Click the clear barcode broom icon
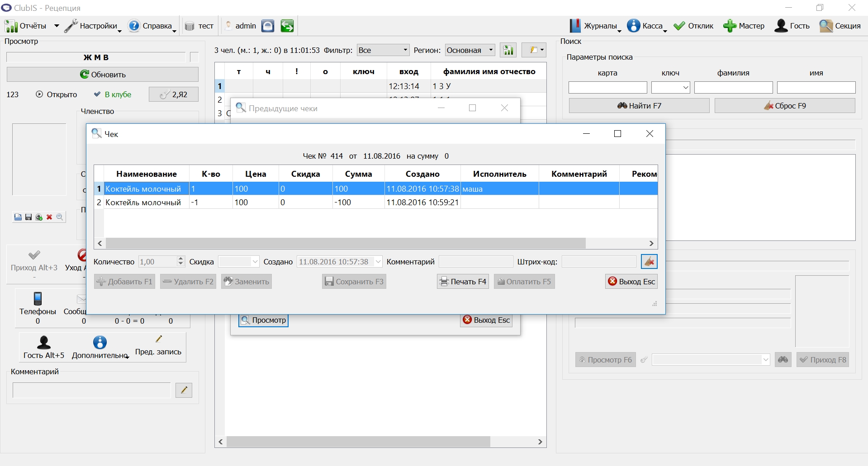The image size is (868, 466). [649, 262]
